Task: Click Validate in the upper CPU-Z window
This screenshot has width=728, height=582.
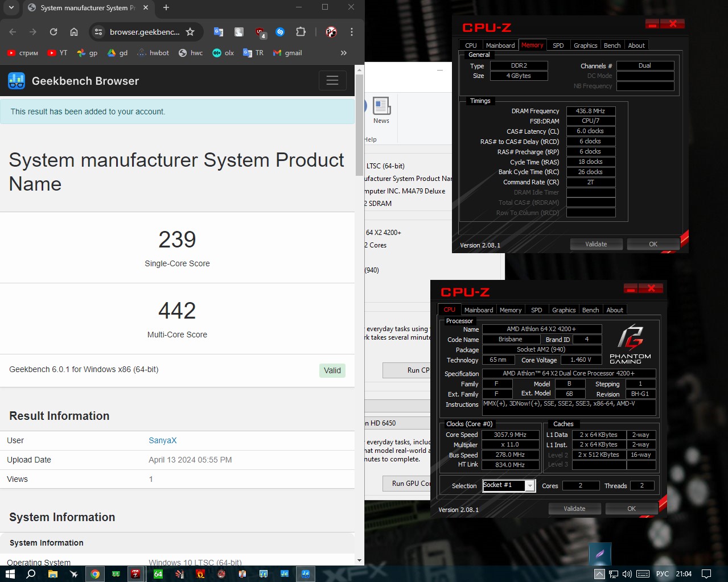Action: pos(596,244)
